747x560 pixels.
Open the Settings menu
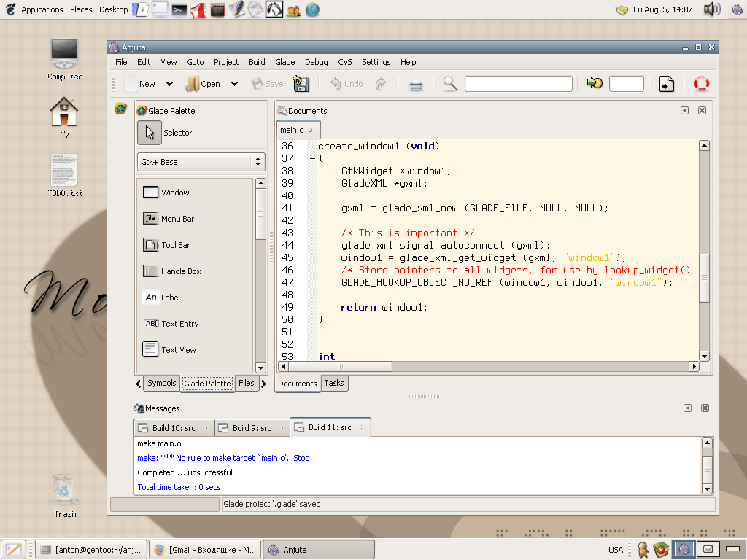point(376,62)
